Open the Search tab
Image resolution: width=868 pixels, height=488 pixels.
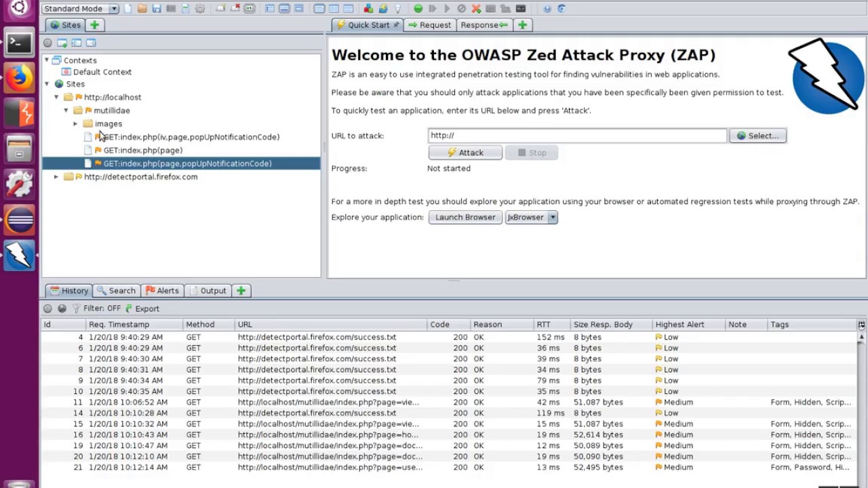[x=116, y=291]
